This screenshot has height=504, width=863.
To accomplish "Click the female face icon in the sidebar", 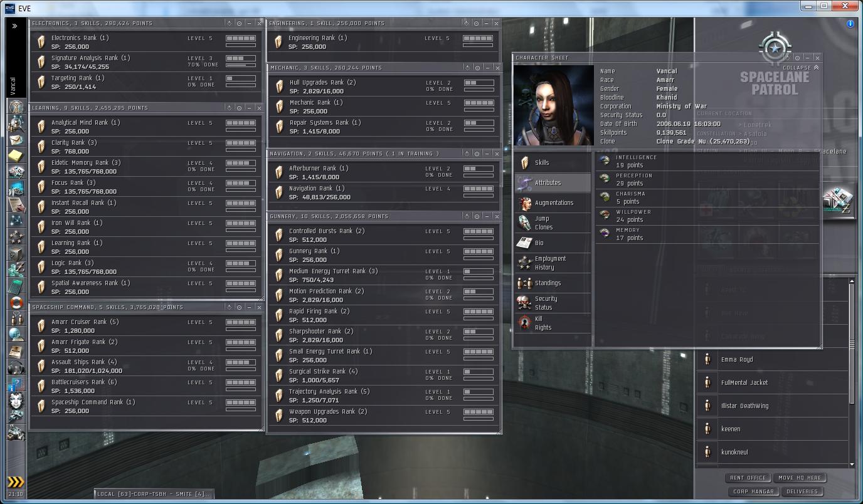I will click(16, 401).
